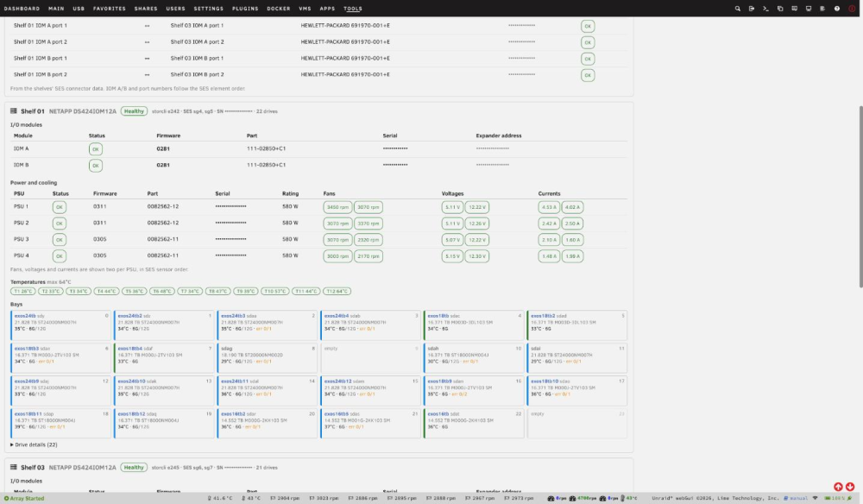The height and width of the screenshot is (504, 863).
Task: Switch to the Dashboard page
Action: point(22,9)
